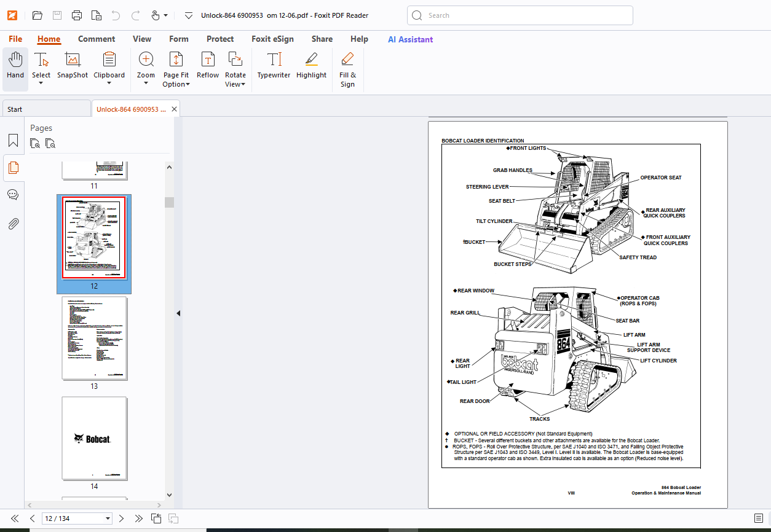771x532 pixels.
Task: Select the page 12 thumbnail
Action: (94, 238)
